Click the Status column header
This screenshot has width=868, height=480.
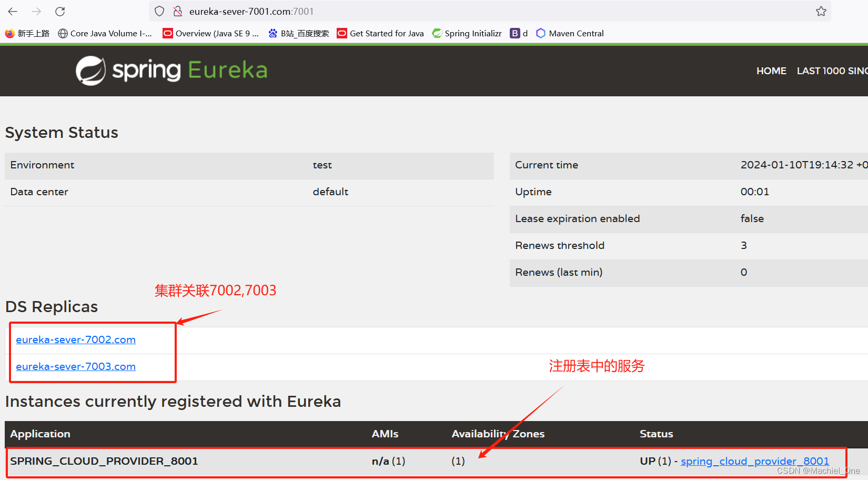657,434
